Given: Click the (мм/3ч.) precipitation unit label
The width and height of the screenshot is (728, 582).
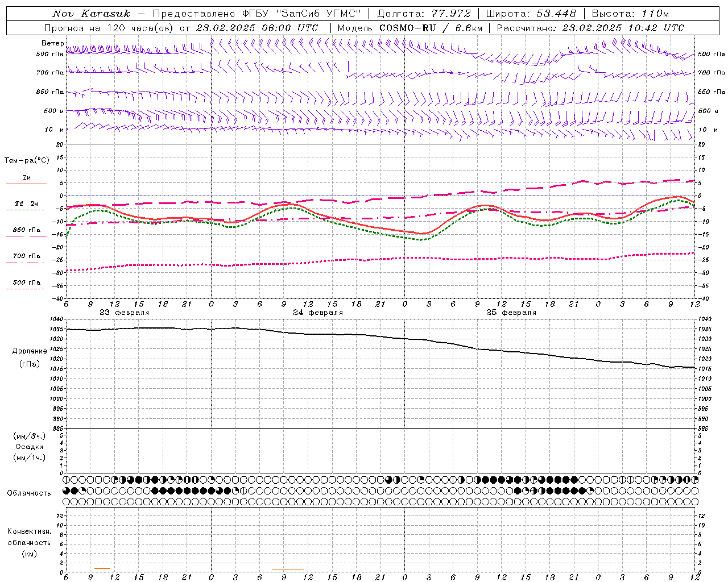Looking at the screenshot, I should (30, 436).
